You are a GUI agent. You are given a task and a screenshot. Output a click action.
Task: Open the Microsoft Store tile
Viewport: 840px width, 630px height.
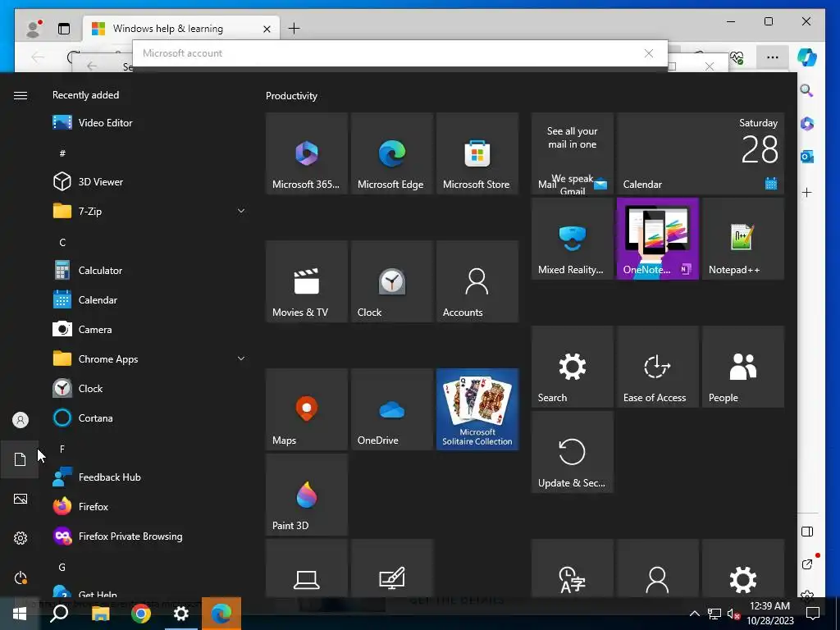[477, 153]
